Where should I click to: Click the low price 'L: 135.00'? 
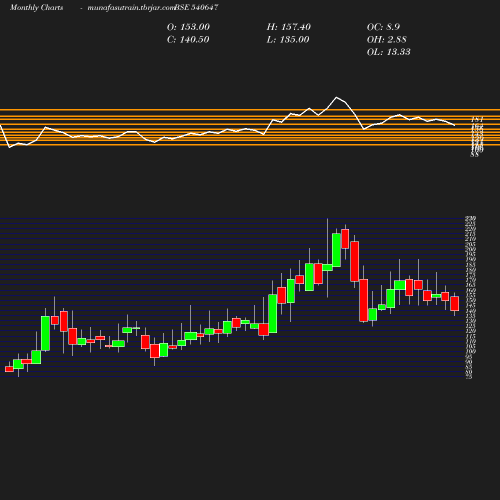coord(288,40)
